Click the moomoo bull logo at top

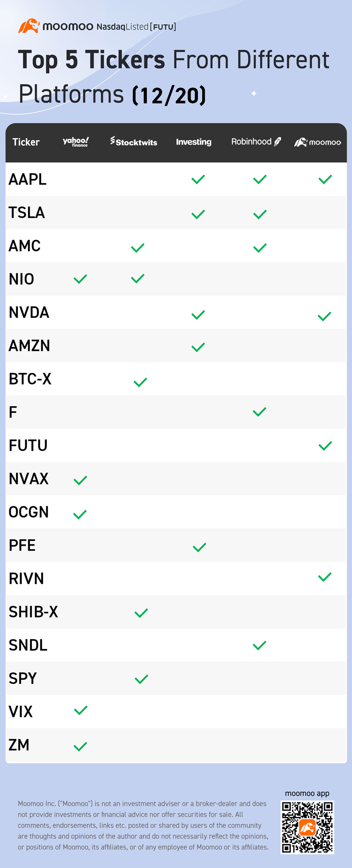click(x=29, y=26)
